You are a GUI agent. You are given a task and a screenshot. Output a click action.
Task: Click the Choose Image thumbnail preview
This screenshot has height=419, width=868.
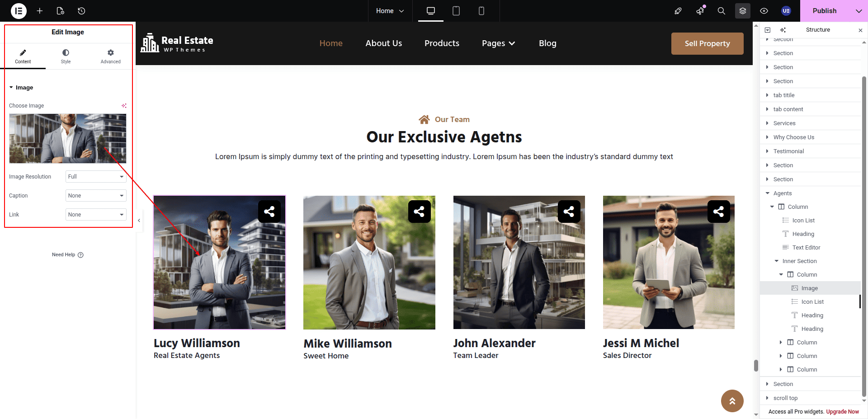click(x=68, y=138)
